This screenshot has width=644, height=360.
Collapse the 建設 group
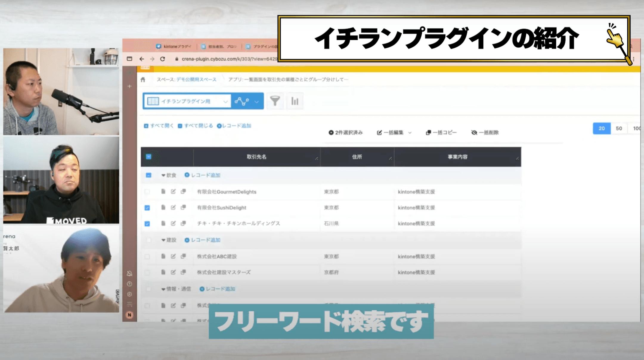click(x=163, y=240)
